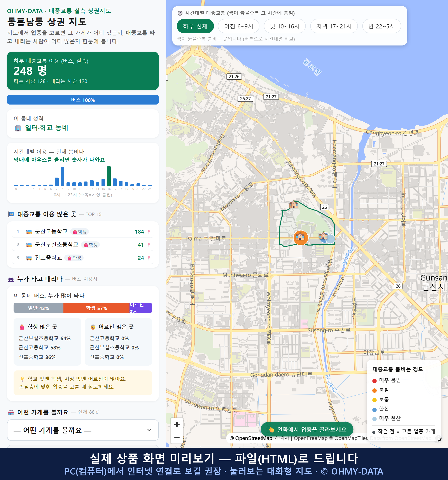Select the 저녁 17~21시 time filter
Image resolution: width=448 pixels, height=480 pixels.
(x=334, y=26)
